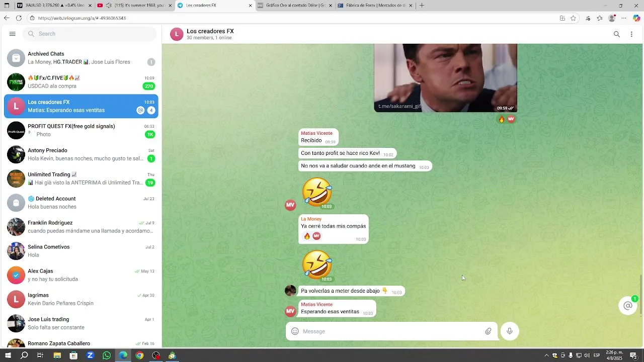
Task: Click the Los creadores FX header avatar
Action: [177, 34]
